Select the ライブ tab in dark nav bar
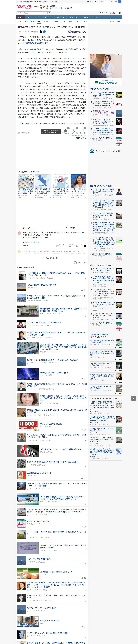Screen dimensions: 138x644 (37, 17)
